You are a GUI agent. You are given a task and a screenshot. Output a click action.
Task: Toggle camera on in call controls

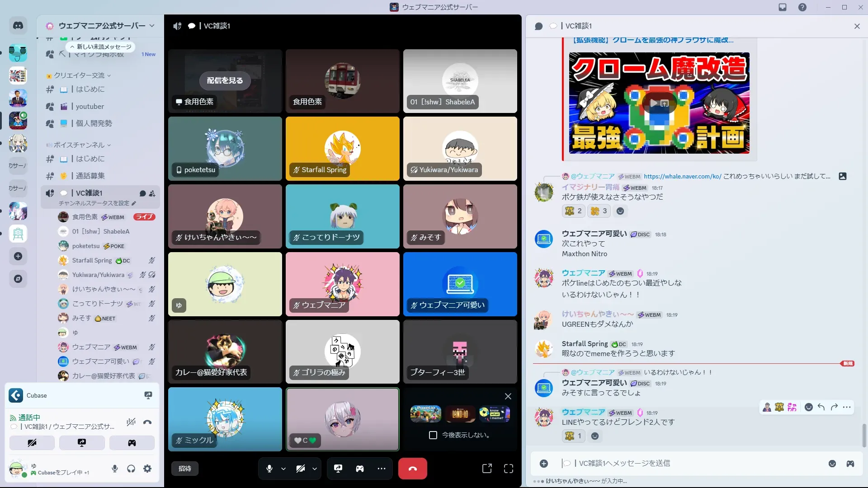[300, 469]
